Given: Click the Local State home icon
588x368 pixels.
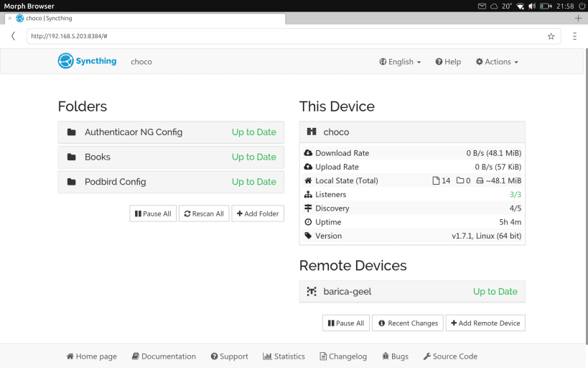Looking at the screenshot, I should click(308, 180).
